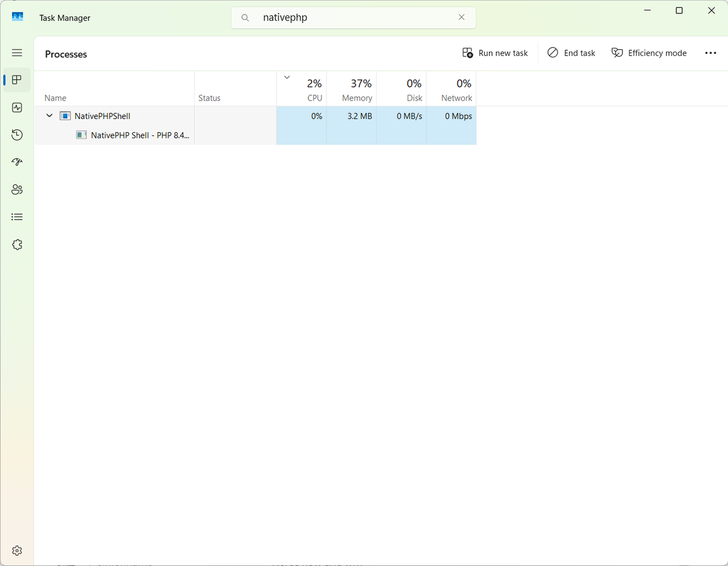Sort by the Disk column header
728x566 pixels.
point(401,90)
